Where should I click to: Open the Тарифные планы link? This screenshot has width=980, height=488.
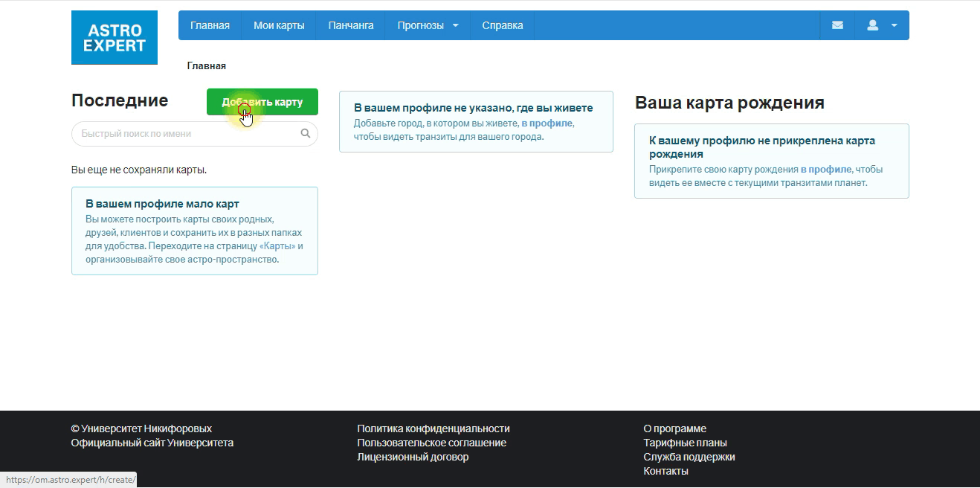[x=686, y=443]
